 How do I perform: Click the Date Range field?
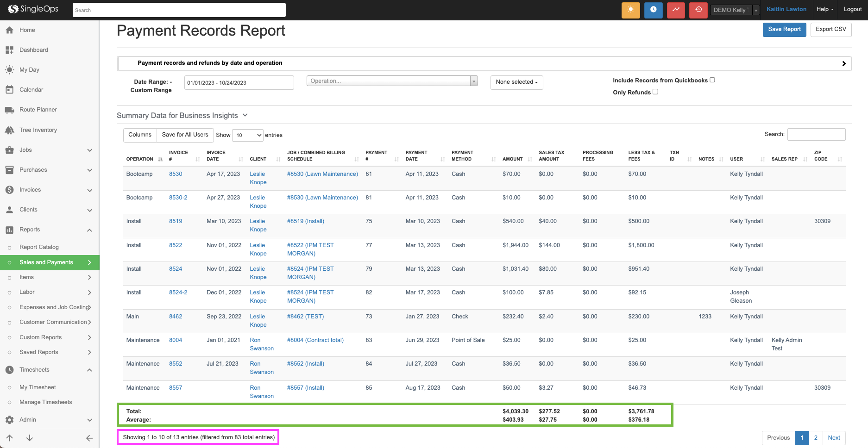click(239, 82)
